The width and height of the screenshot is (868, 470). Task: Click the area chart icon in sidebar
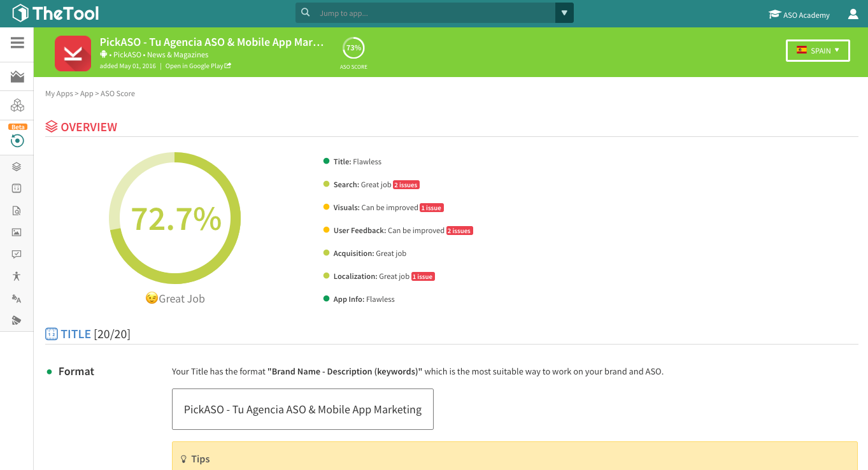pyautogui.click(x=17, y=77)
